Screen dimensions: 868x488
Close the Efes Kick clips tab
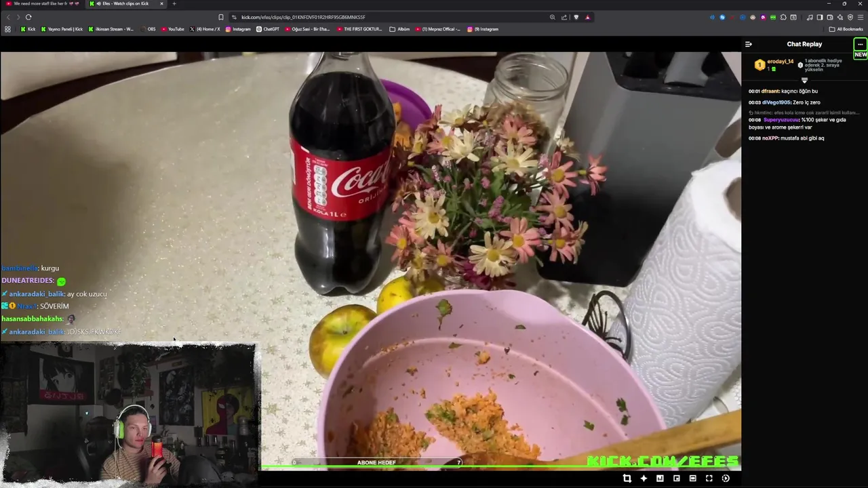pos(161,3)
